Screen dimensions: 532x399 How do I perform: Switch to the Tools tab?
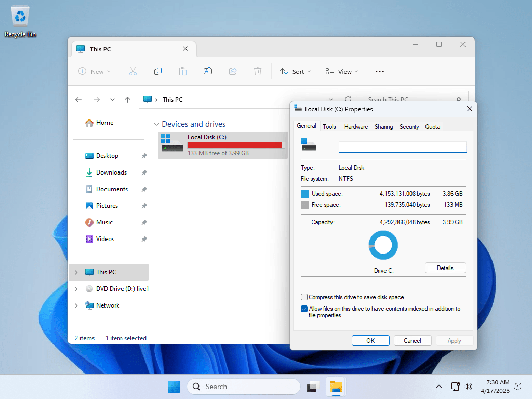click(x=329, y=127)
